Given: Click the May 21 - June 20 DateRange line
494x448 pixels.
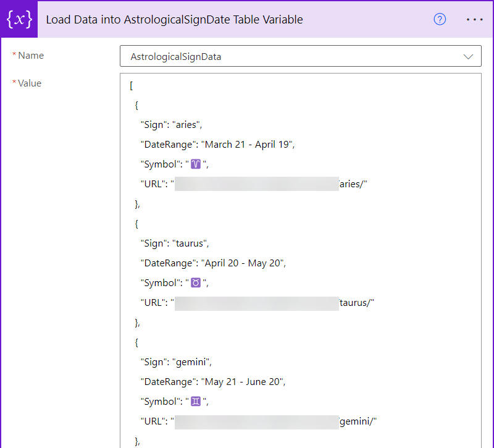Looking at the screenshot, I should pyautogui.click(x=213, y=382).
